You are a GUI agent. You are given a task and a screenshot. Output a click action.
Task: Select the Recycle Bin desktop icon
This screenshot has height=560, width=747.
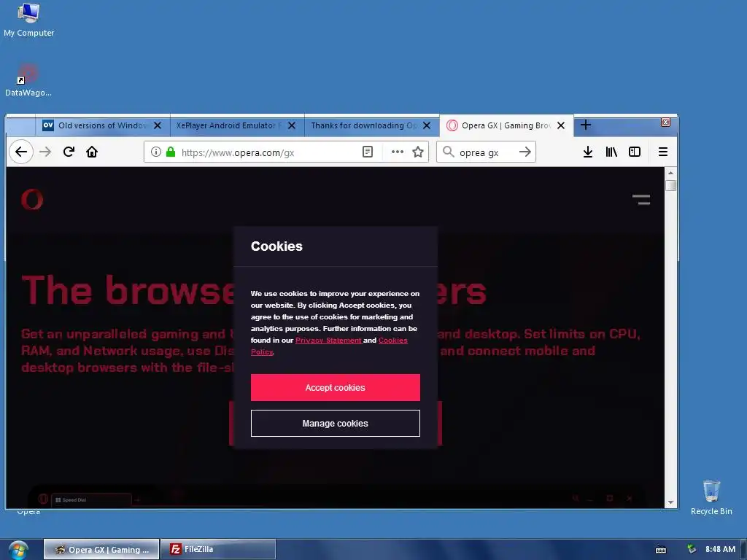(x=711, y=497)
